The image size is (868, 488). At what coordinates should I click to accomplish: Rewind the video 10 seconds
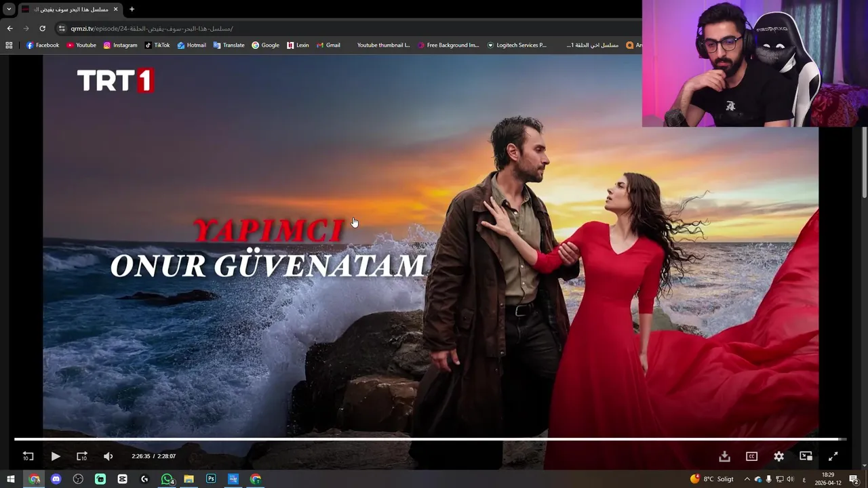28,456
